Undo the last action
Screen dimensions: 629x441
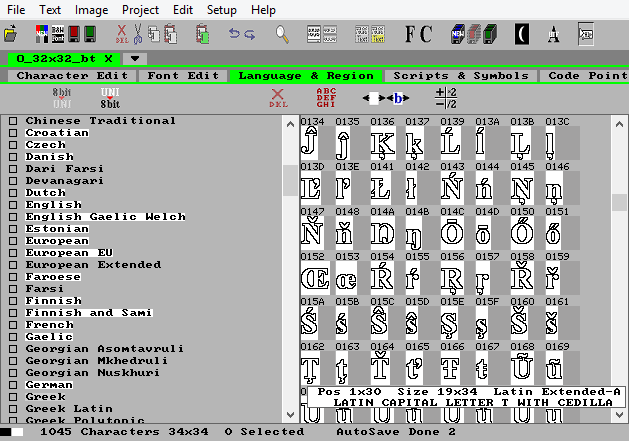pos(234,34)
